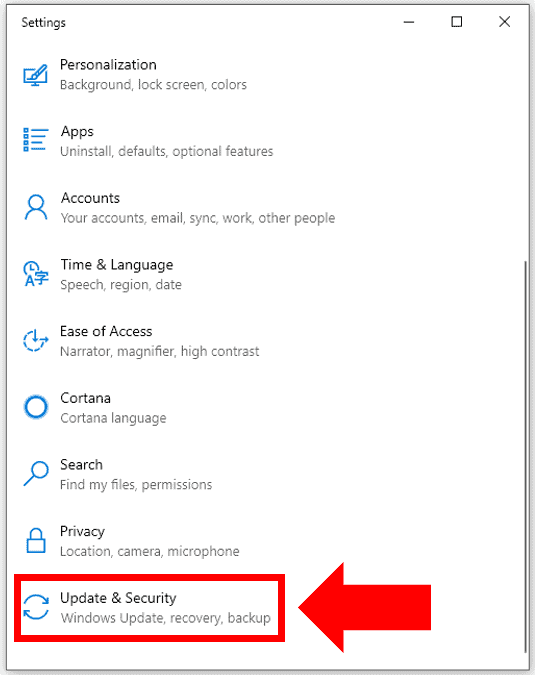Click the vertical scrollbar thumb
Image resolution: width=535 pixels, height=675 pixels.
pos(525,457)
